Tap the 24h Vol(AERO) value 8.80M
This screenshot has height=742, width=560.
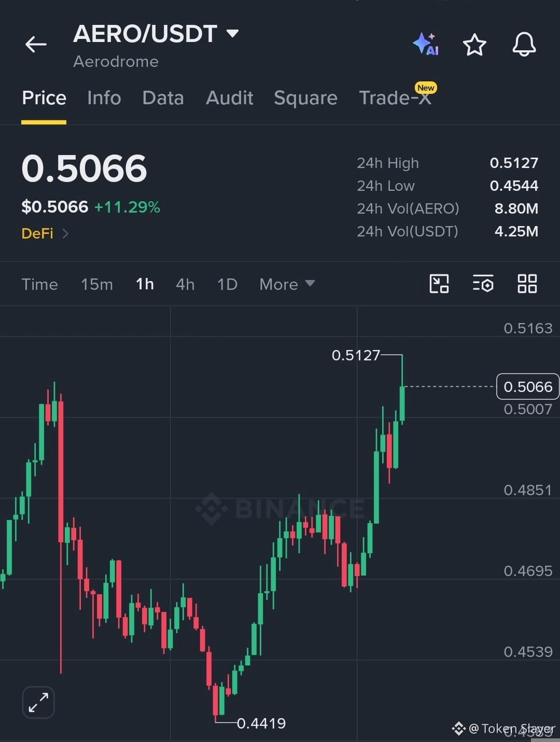click(x=516, y=208)
